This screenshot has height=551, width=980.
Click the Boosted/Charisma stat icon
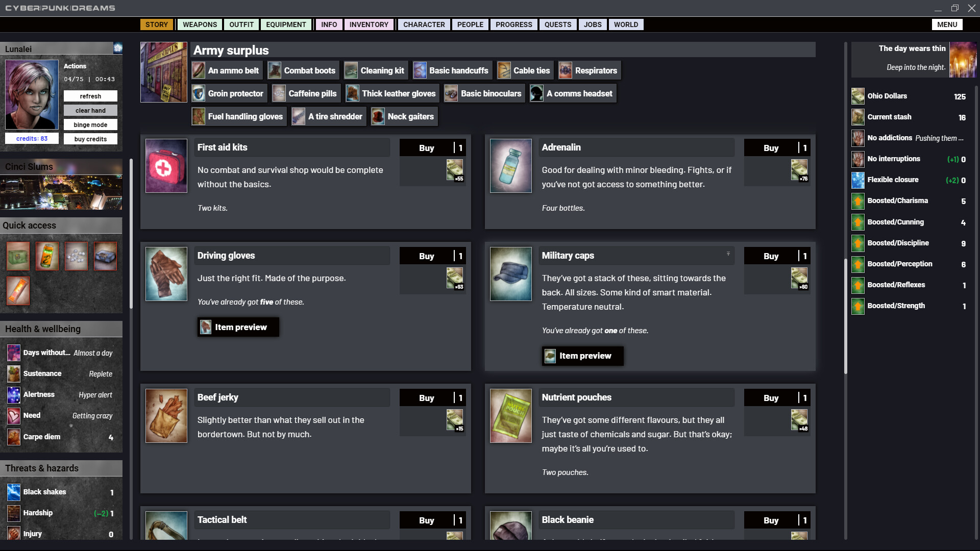coord(857,201)
